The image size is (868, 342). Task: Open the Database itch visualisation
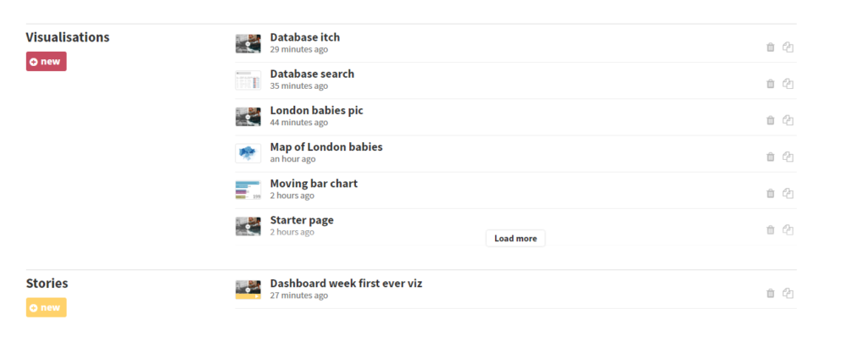pos(304,37)
